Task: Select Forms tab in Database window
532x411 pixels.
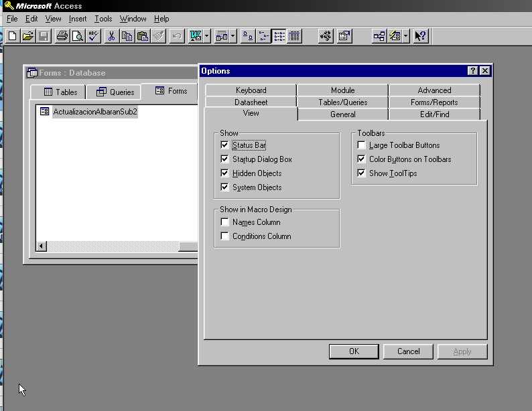Action: 170,91
